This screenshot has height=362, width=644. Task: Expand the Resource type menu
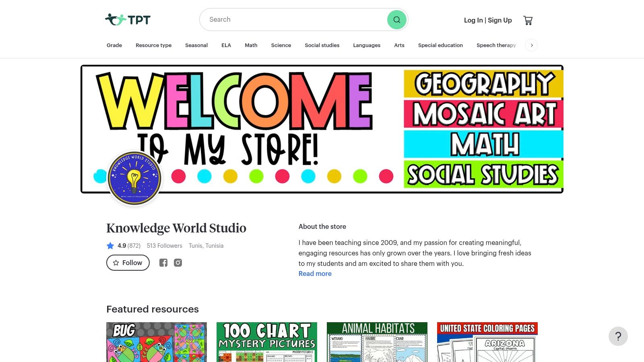pos(153,45)
